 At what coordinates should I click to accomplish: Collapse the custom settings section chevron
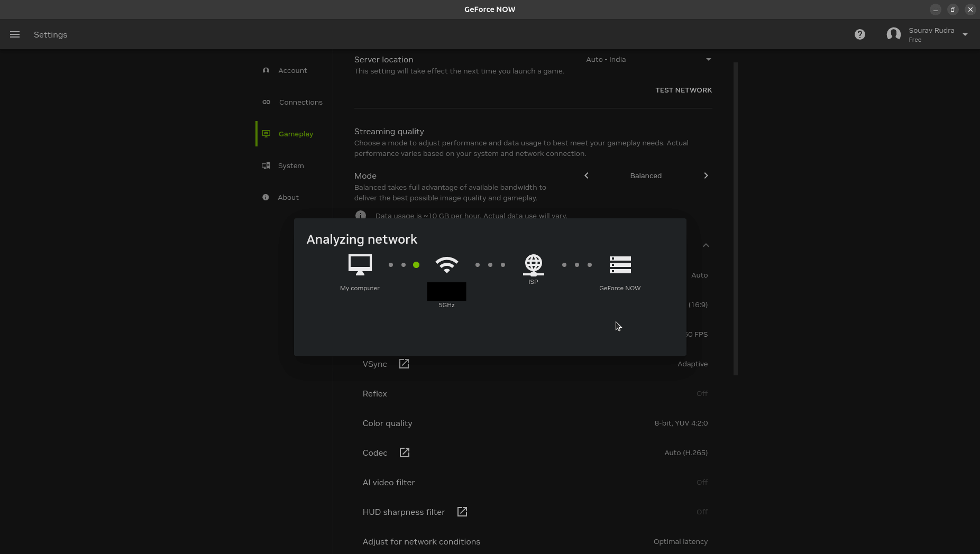[x=706, y=245]
